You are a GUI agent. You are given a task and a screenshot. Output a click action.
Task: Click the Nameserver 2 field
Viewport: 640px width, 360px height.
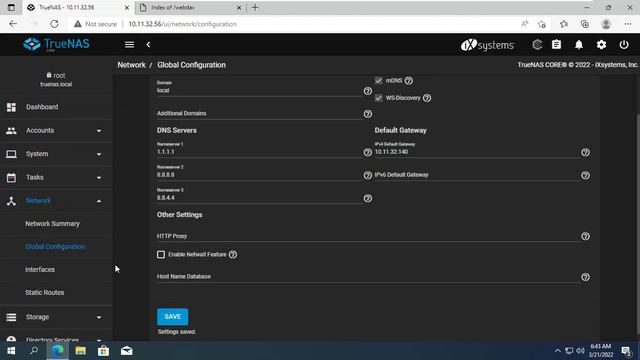(259, 175)
